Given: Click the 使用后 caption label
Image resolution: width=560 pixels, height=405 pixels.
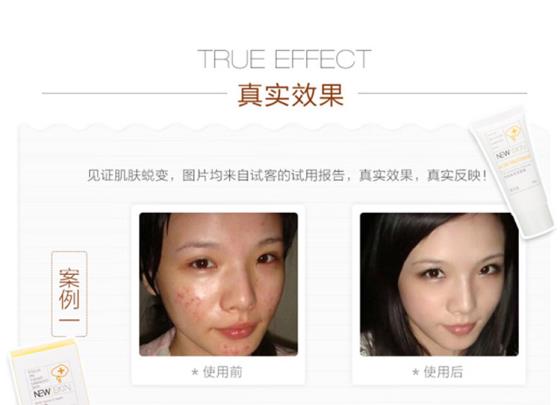Looking at the screenshot, I should 443,372.
